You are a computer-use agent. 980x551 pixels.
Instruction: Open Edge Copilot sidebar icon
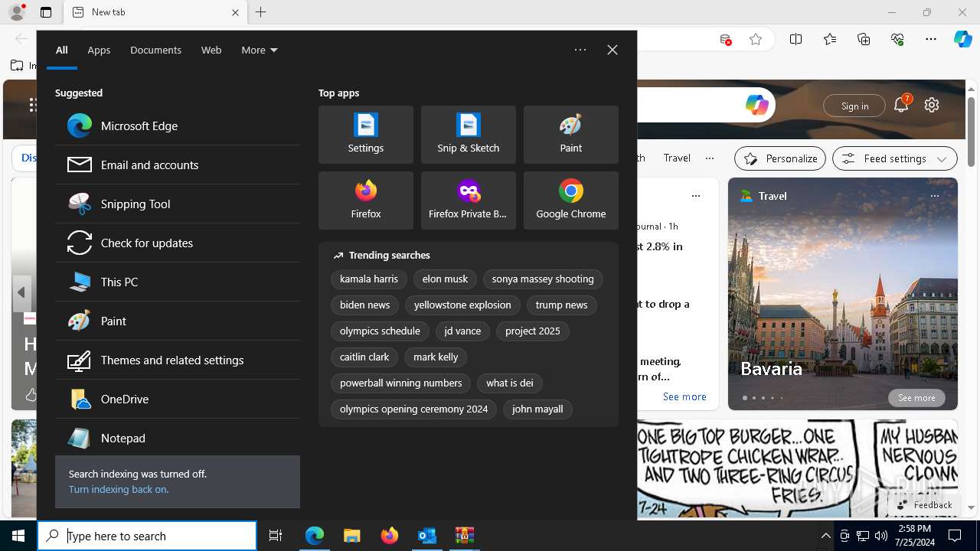click(x=962, y=39)
